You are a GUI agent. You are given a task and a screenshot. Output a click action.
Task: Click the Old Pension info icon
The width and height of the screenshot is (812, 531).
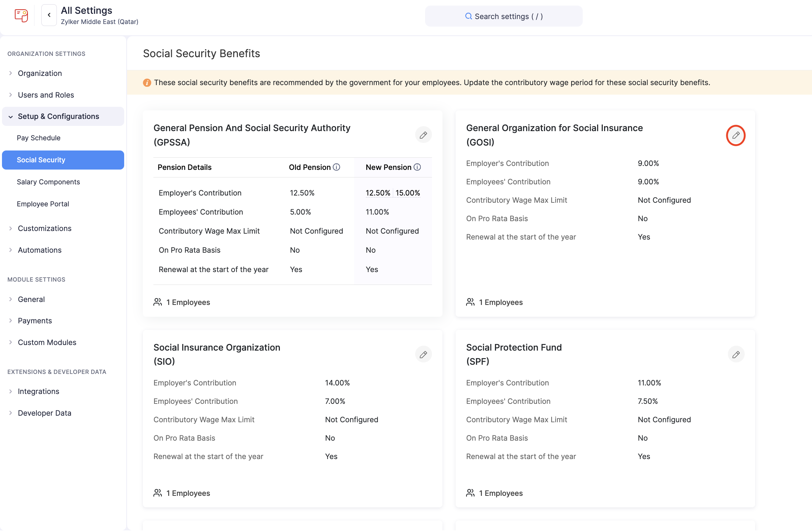pyautogui.click(x=336, y=167)
